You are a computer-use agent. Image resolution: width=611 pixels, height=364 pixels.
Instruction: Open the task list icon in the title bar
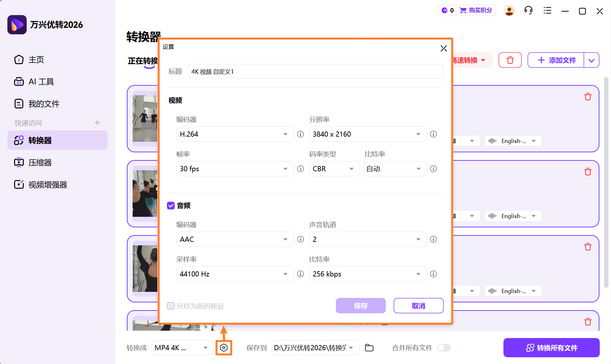547,10
